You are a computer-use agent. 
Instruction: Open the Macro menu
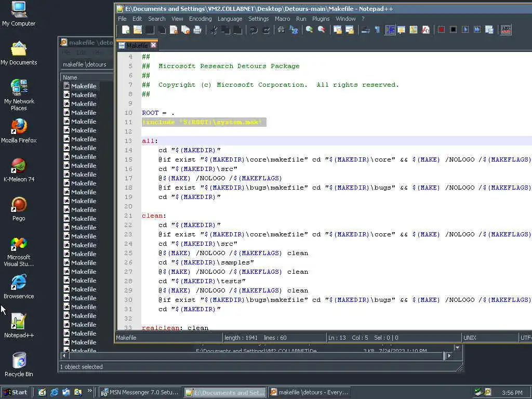click(282, 19)
